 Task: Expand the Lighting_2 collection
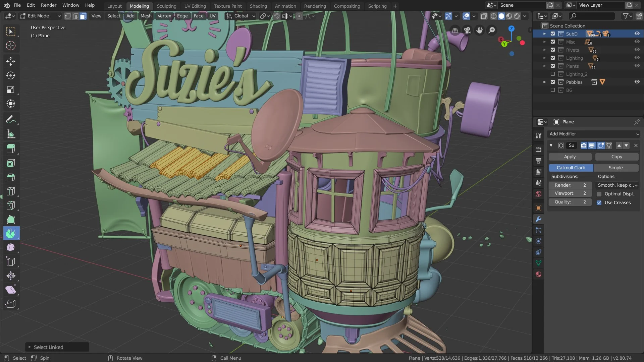[x=544, y=74]
